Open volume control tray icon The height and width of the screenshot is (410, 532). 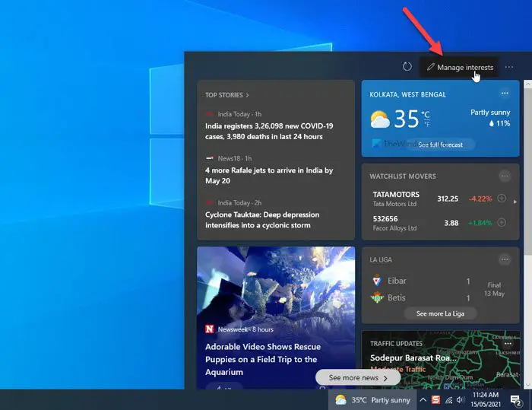460,400
